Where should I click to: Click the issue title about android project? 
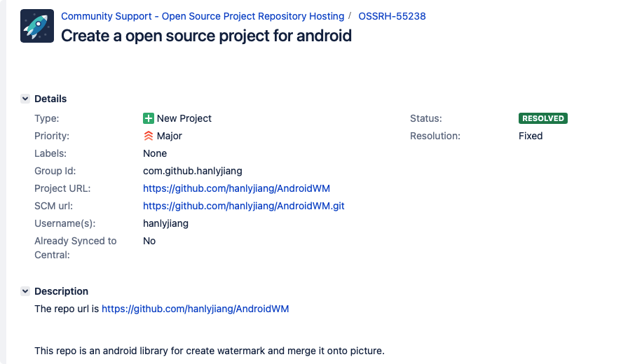tap(206, 35)
